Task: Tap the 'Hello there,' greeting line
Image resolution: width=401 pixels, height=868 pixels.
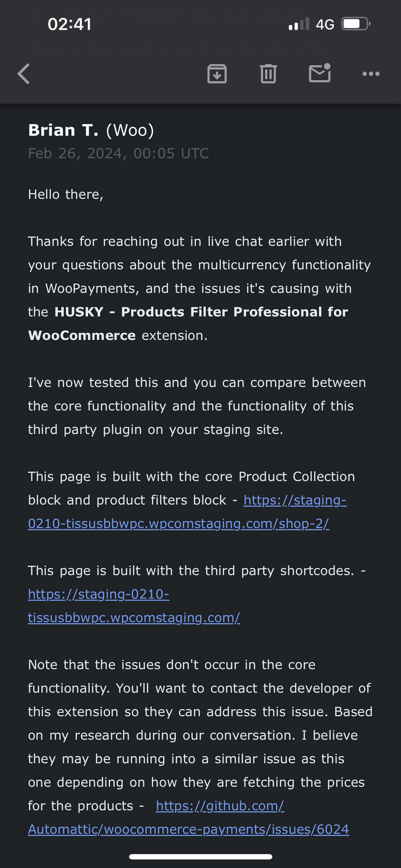Action: tap(66, 195)
